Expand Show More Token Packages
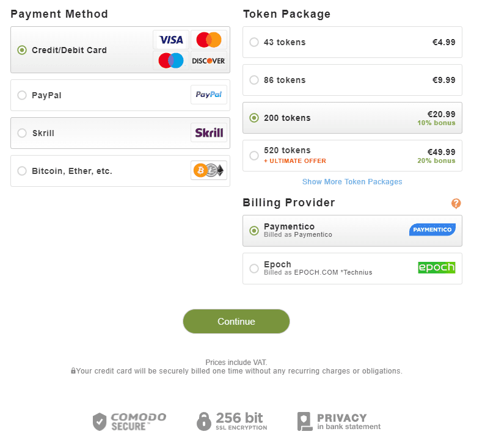This screenshot has width=496, height=448. coord(352,182)
